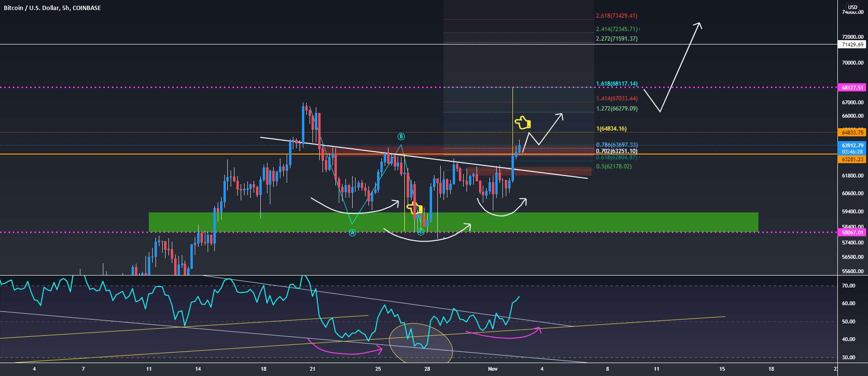The height and width of the screenshot is (376, 868).
Task: Click the 2.618(73429.41) Fibonacci label
Action: 616,16
